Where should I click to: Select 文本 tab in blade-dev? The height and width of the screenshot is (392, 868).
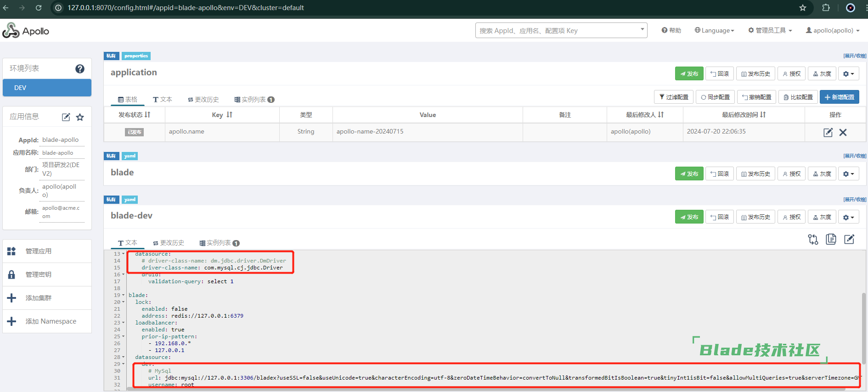[128, 243]
